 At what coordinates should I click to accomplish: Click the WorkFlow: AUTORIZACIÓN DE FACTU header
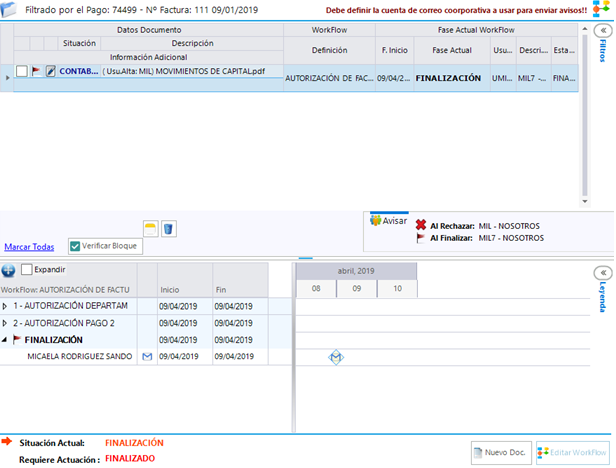click(x=65, y=290)
